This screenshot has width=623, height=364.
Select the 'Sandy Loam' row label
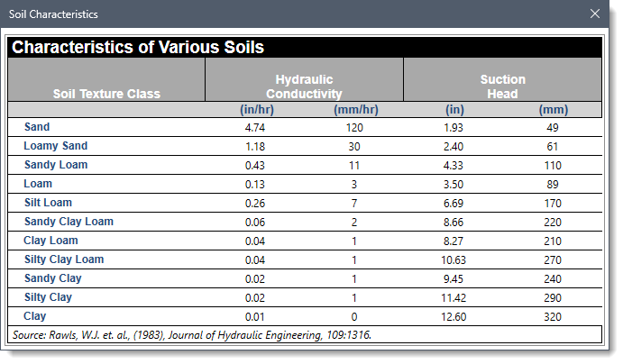(56, 165)
